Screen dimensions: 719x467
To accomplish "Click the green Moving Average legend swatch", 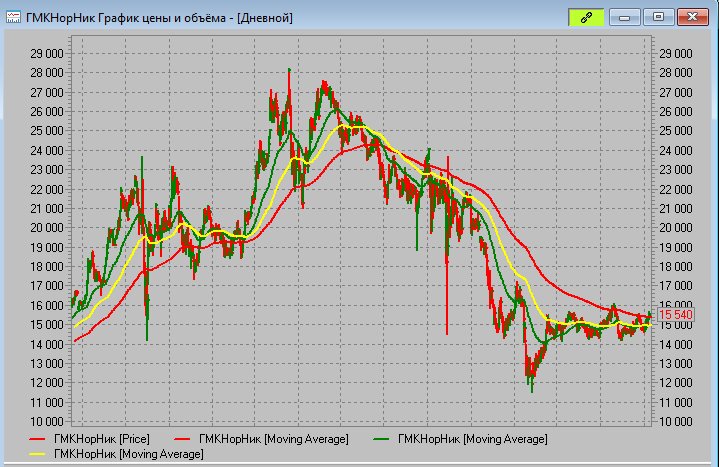I will point(381,439).
